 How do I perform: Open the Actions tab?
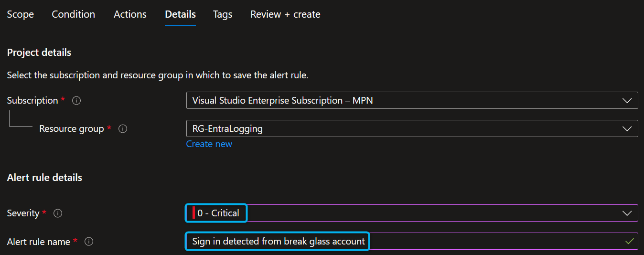pyautogui.click(x=130, y=14)
